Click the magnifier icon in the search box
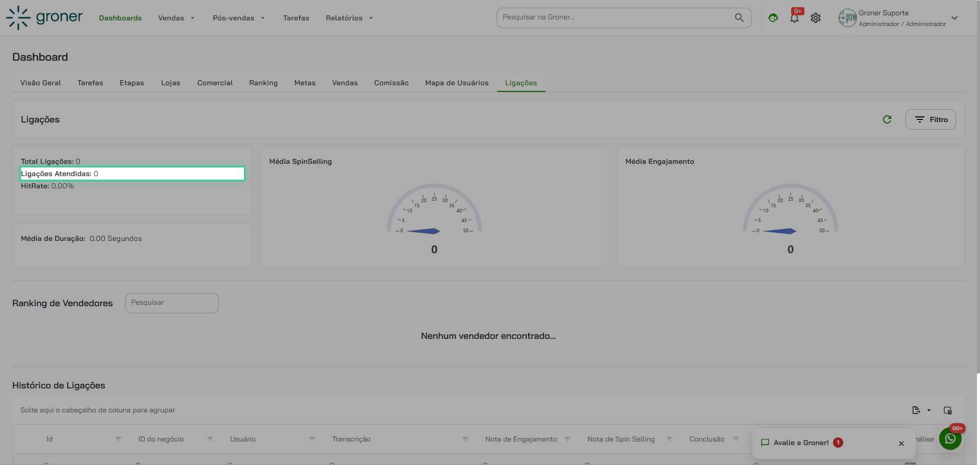The image size is (980, 465). (739, 17)
